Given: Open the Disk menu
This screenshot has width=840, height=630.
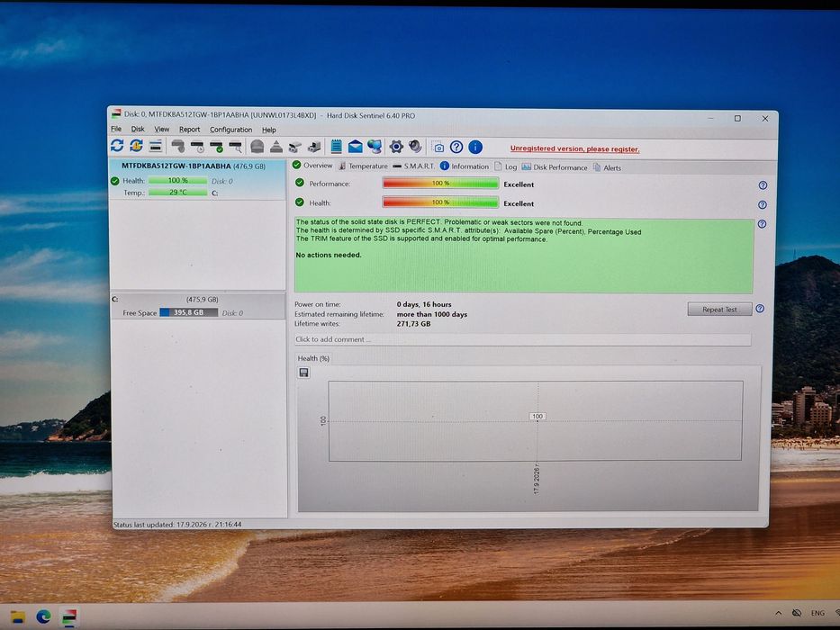Looking at the screenshot, I should coord(138,129).
